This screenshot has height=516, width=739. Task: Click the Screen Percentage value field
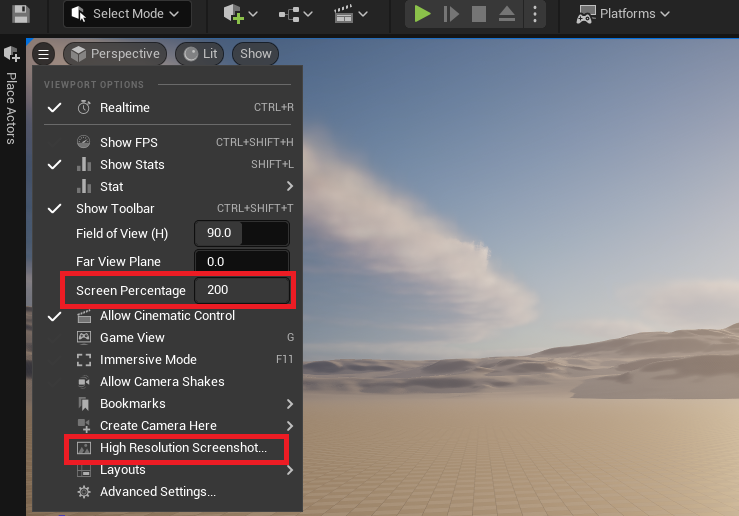pos(242,290)
